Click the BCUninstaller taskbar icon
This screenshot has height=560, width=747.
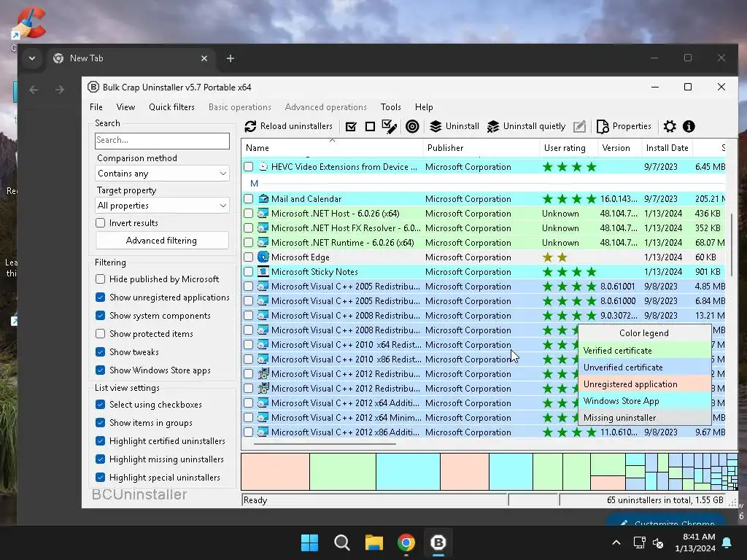pos(438,542)
